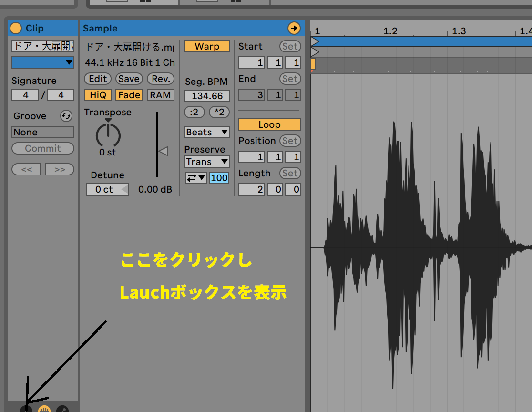
Task: Click the transient envelope 100 field
Action: click(219, 178)
